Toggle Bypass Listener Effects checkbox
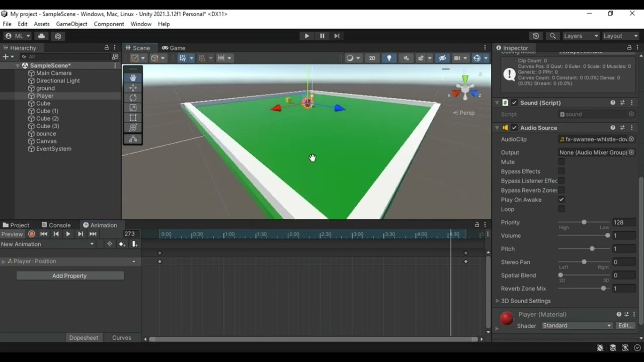Viewport: 644px width, 362px height. [561, 181]
